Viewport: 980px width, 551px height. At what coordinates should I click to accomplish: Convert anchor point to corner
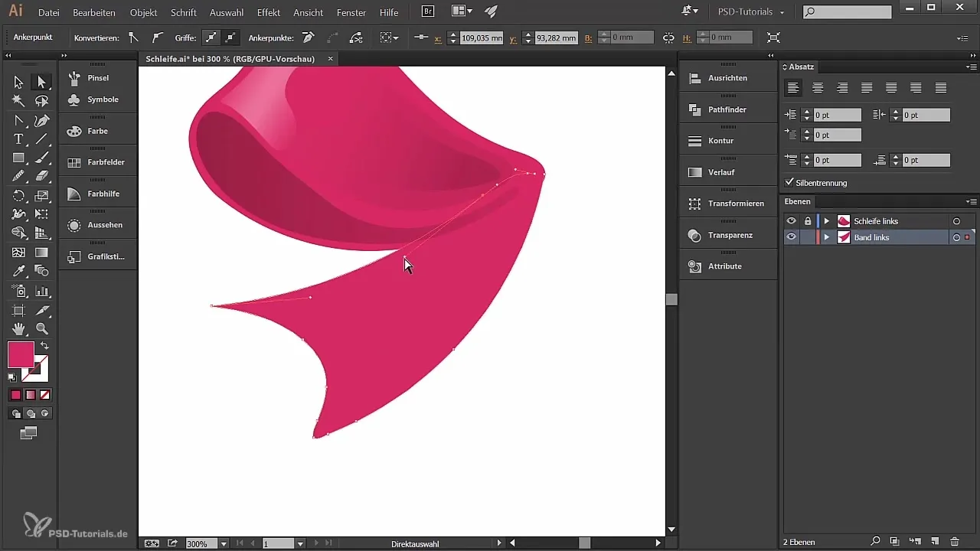[x=134, y=37]
